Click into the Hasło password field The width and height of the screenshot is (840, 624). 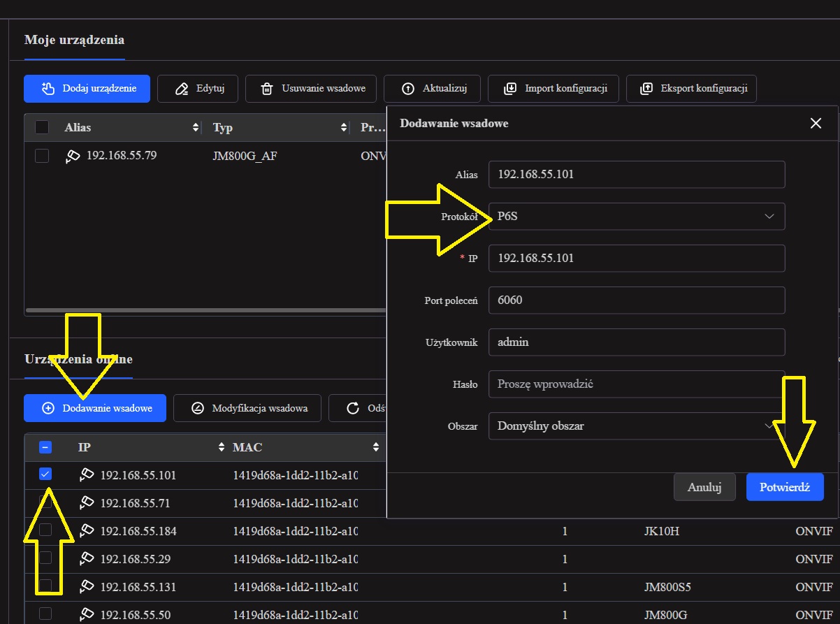click(637, 384)
